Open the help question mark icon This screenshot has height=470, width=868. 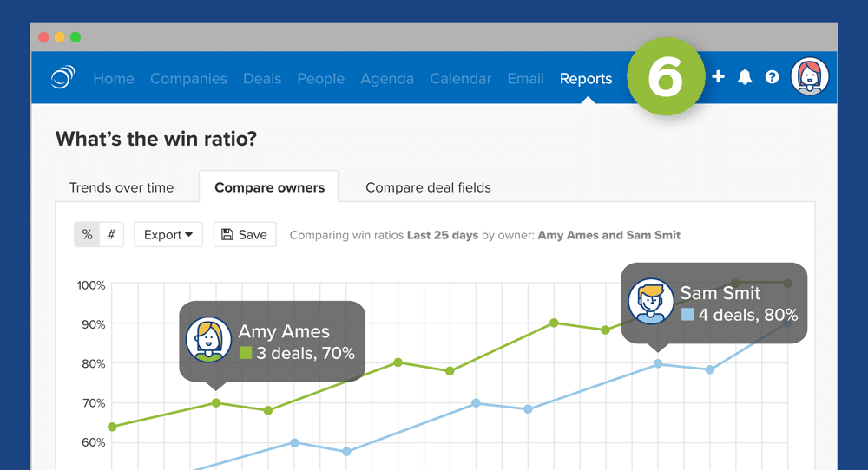(x=772, y=77)
